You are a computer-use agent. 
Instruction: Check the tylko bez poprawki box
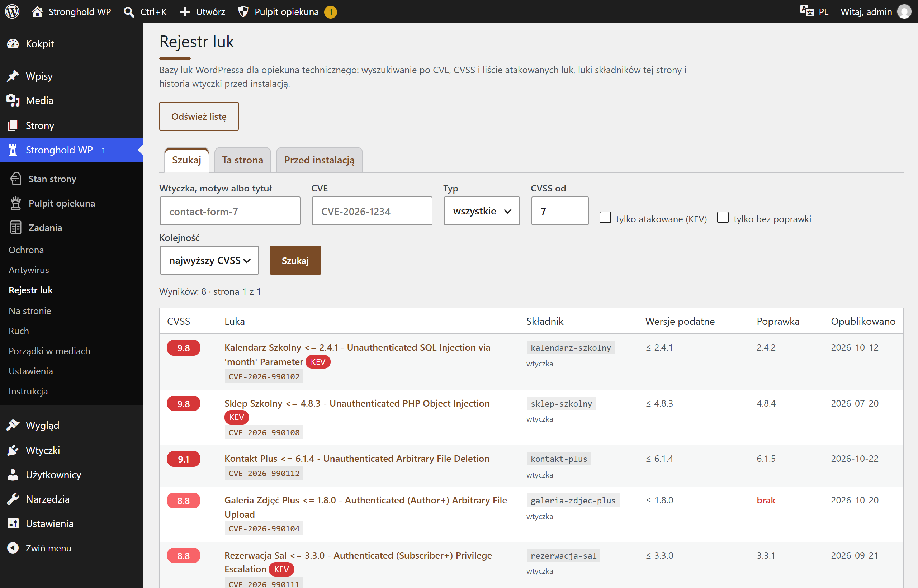tap(723, 218)
